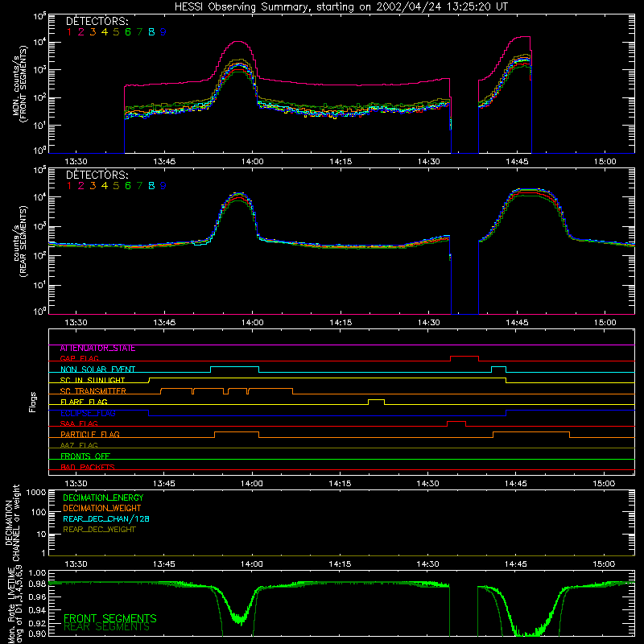Select detector 1 in front segments legend
The image size is (644, 644).
coord(69,32)
